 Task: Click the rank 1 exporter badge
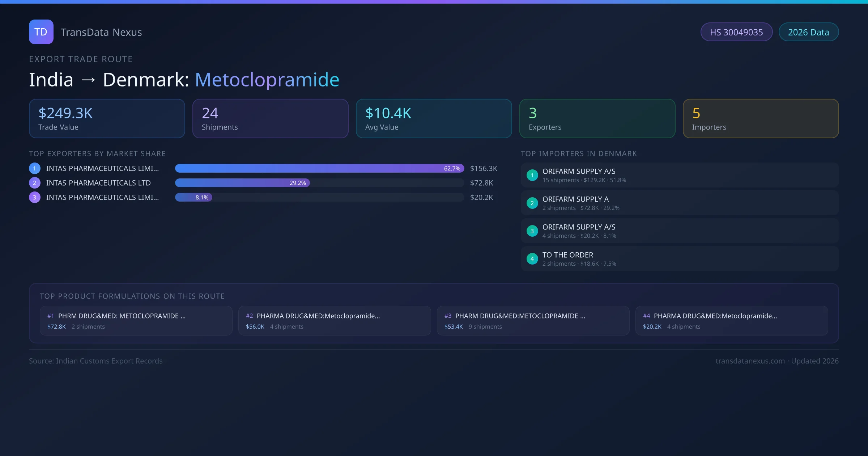(x=35, y=168)
